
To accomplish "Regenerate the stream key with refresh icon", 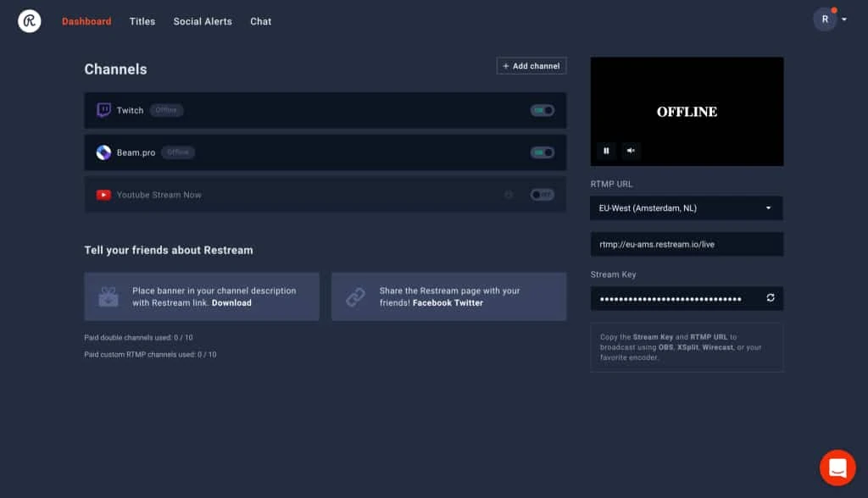I will point(771,298).
